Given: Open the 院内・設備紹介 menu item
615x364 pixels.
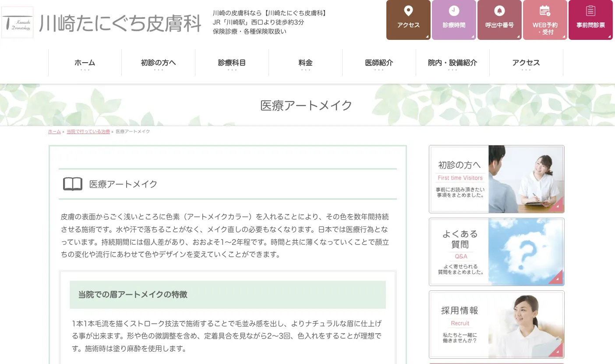Looking at the screenshot, I should pos(453,63).
